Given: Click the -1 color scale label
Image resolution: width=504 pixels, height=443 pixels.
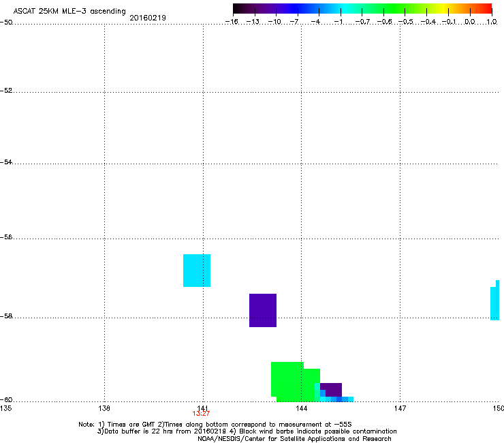Looking at the screenshot, I should coord(338,22).
